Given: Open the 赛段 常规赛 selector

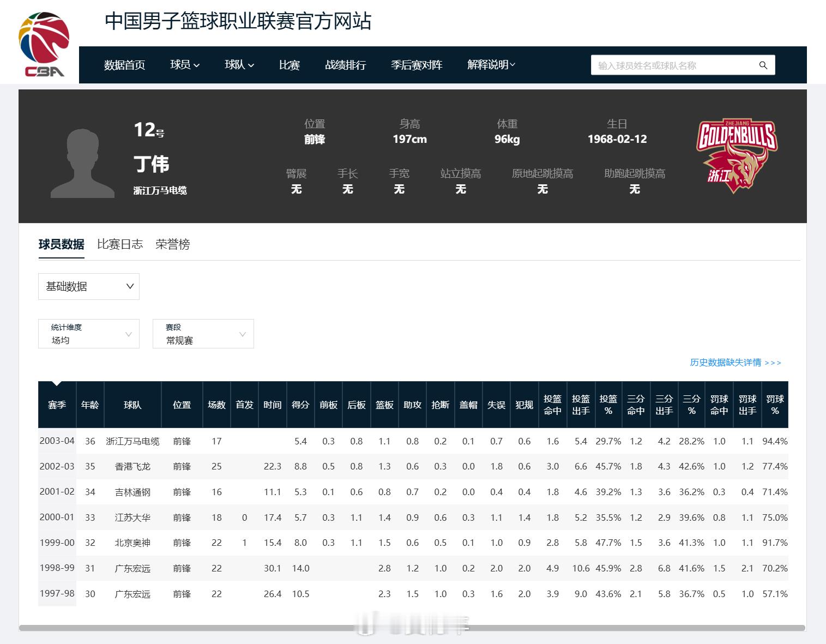Looking at the screenshot, I should tap(203, 334).
